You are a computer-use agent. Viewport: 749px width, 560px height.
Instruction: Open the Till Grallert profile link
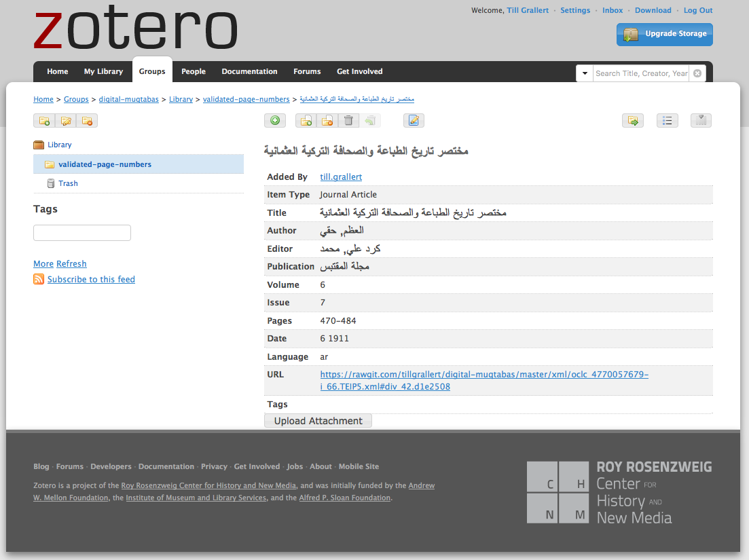click(x=528, y=10)
